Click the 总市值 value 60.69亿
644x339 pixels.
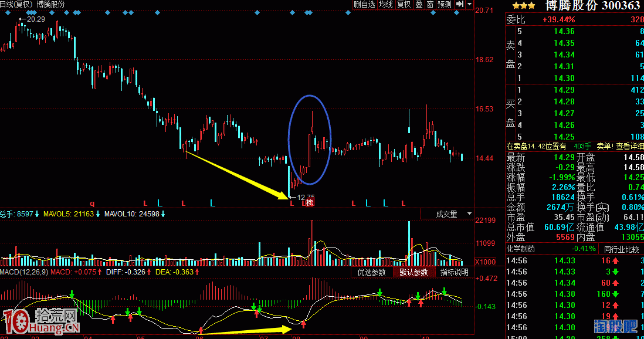pyautogui.click(x=560, y=227)
